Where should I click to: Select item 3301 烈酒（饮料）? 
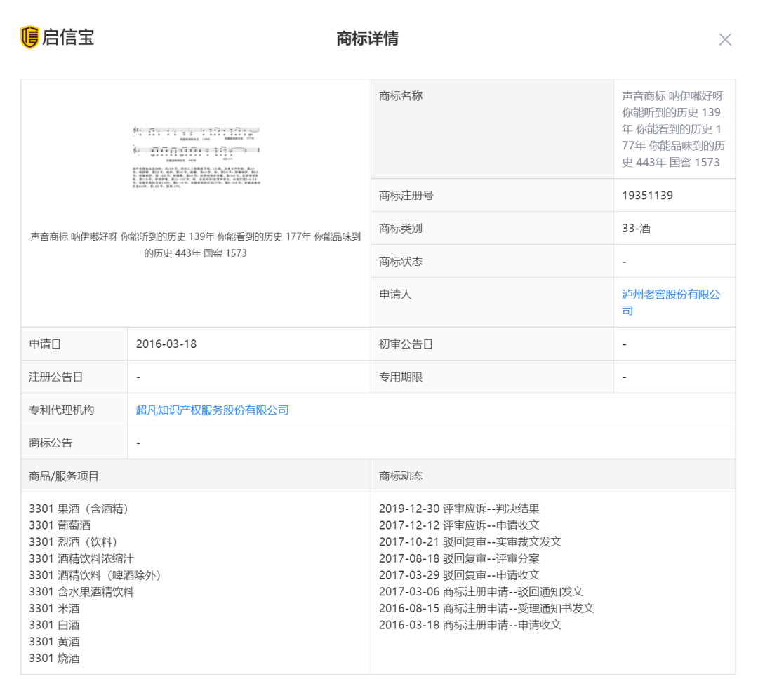74,542
